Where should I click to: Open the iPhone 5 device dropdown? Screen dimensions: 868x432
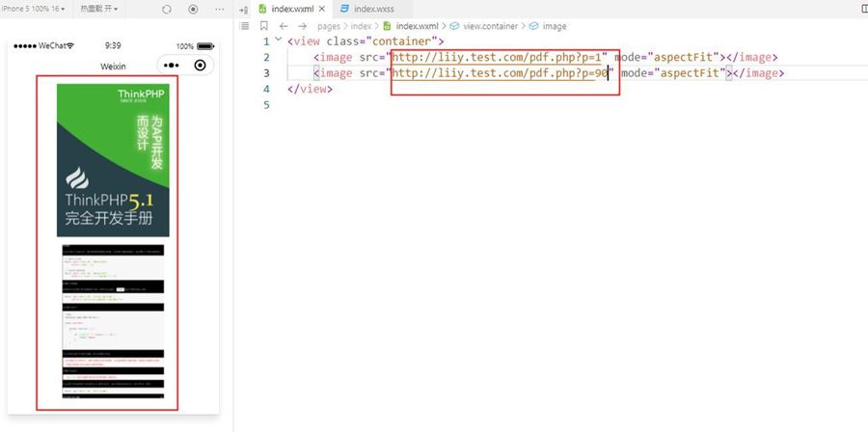[x=33, y=9]
